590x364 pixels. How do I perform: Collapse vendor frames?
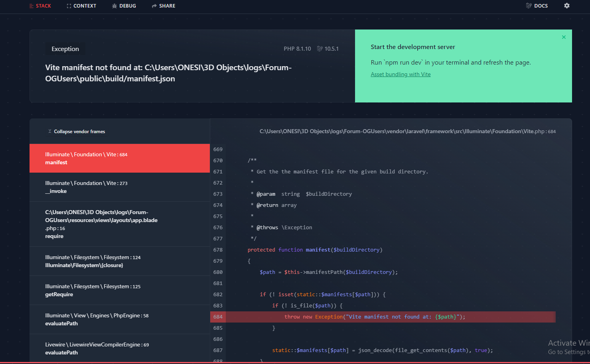pos(77,132)
